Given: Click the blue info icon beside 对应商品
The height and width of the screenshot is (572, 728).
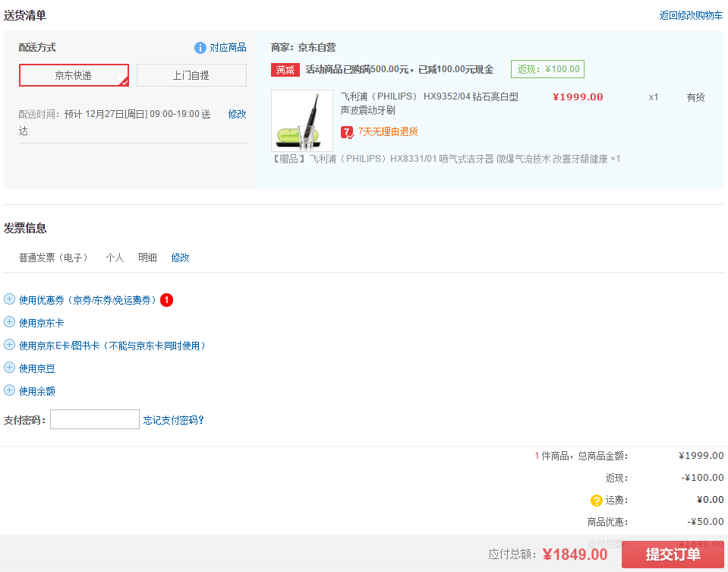Looking at the screenshot, I should coord(200,48).
